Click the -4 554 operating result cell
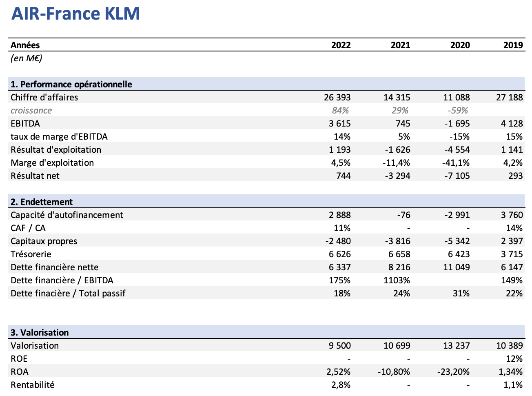Screen dimensions: 532x396 [457, 149]
